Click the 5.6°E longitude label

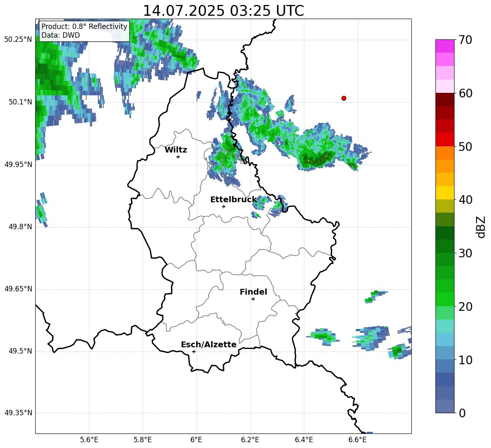(x=89, y=440)
